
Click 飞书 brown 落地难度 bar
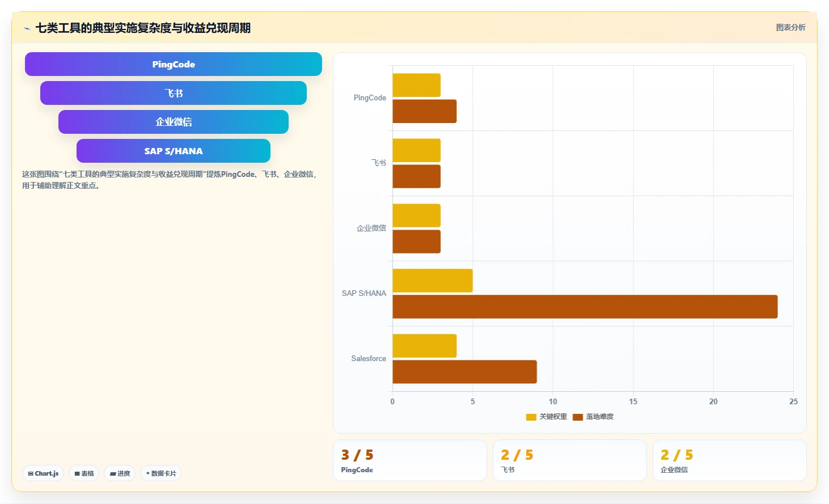point(416,176)
